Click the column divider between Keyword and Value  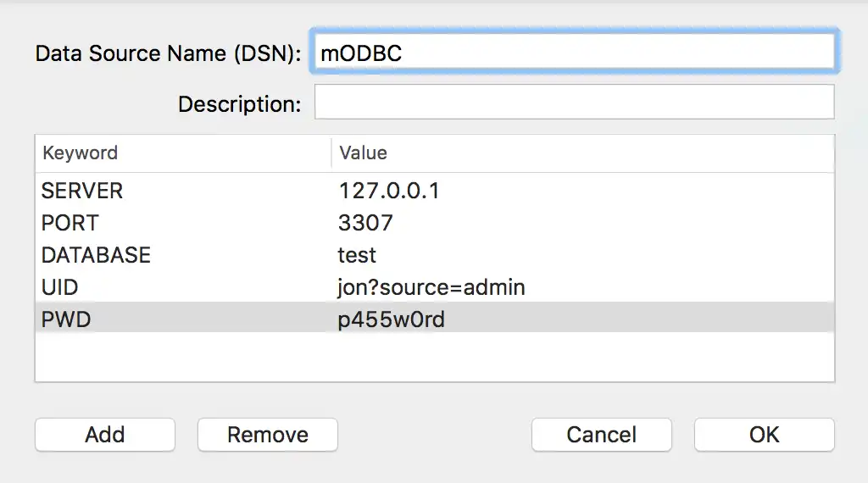pos(331,153)
